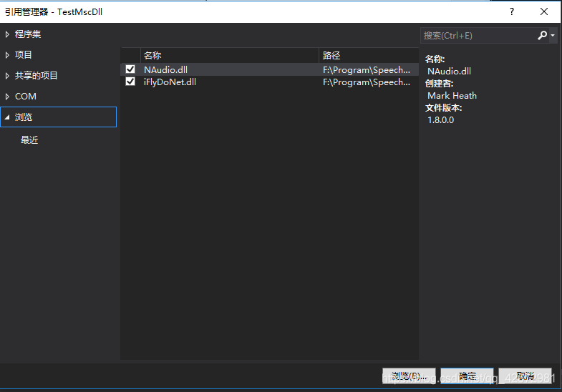Click the help question mark icon
The width and height of the screenshot is (562, 392).
coord(512,12)
